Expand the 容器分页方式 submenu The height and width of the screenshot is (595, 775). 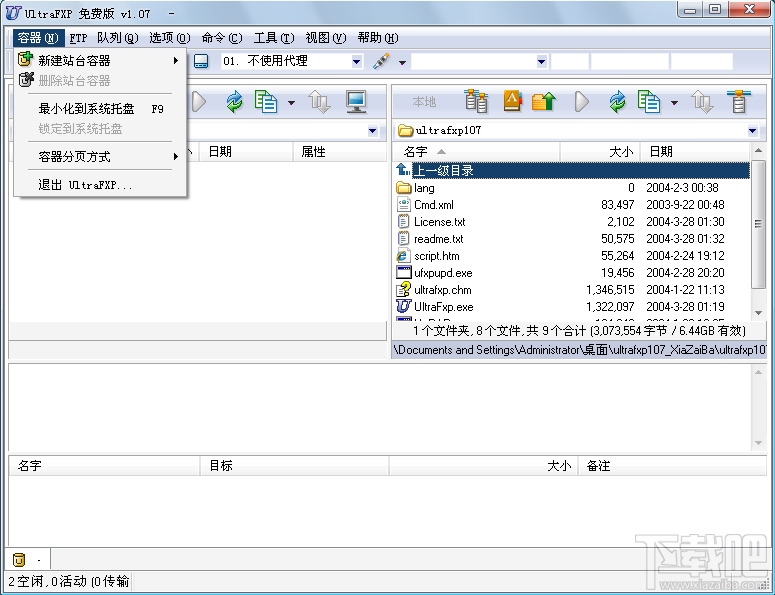[x=100, y=157]
